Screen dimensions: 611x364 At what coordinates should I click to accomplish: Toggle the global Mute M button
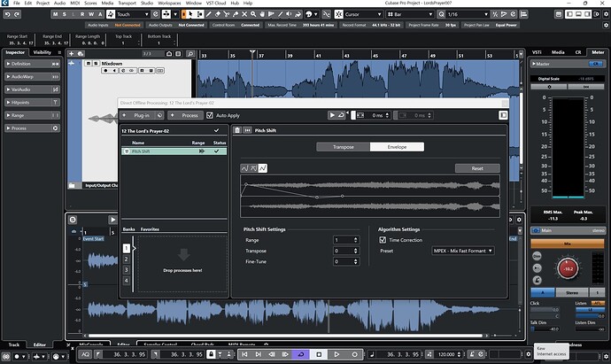coord(55,14)
